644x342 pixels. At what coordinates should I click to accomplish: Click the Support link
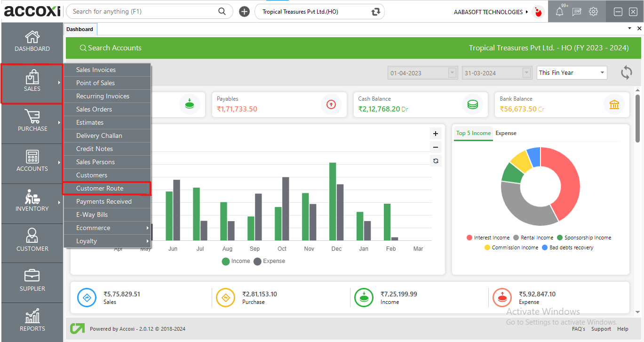601,329
